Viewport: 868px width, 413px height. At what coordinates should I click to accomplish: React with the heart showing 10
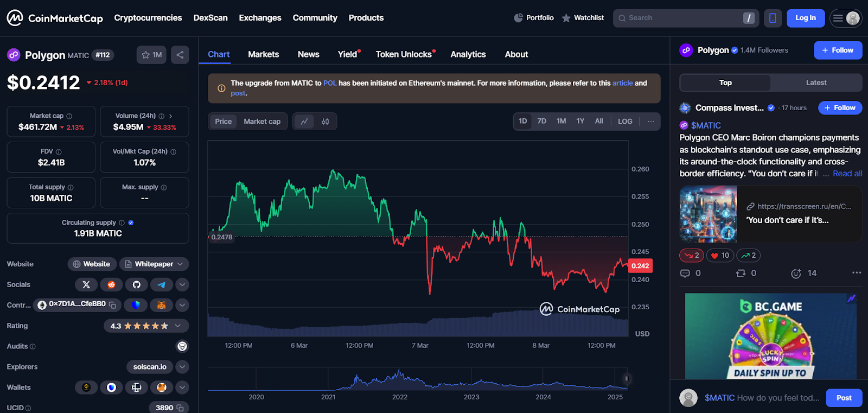[720, 255]
